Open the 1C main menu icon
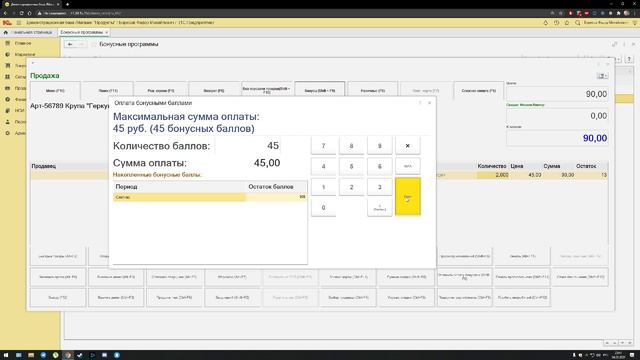The width and height of the screenshot is (640, 360). click(19, 23)
